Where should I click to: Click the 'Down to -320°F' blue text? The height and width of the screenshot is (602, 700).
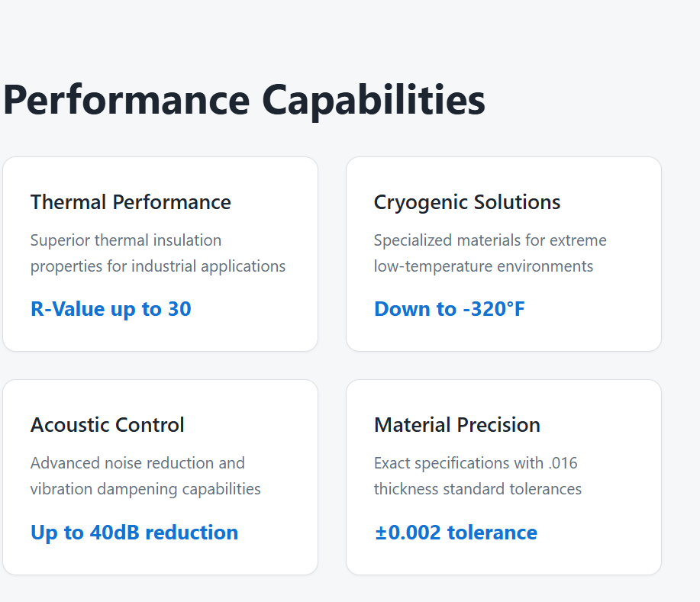[449, 309]
